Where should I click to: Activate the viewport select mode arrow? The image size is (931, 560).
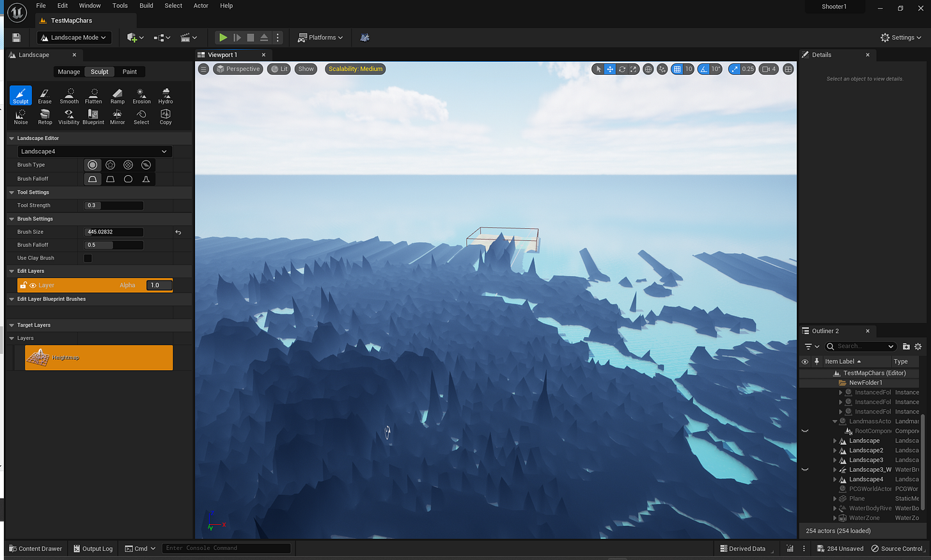(598, 69)
